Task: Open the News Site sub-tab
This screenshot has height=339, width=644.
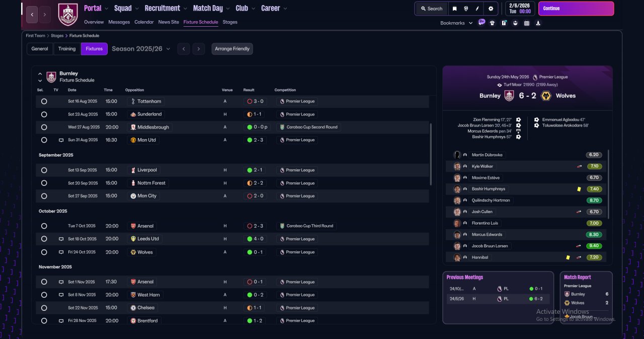Action: pyautogui.click(x=169, y=22)
